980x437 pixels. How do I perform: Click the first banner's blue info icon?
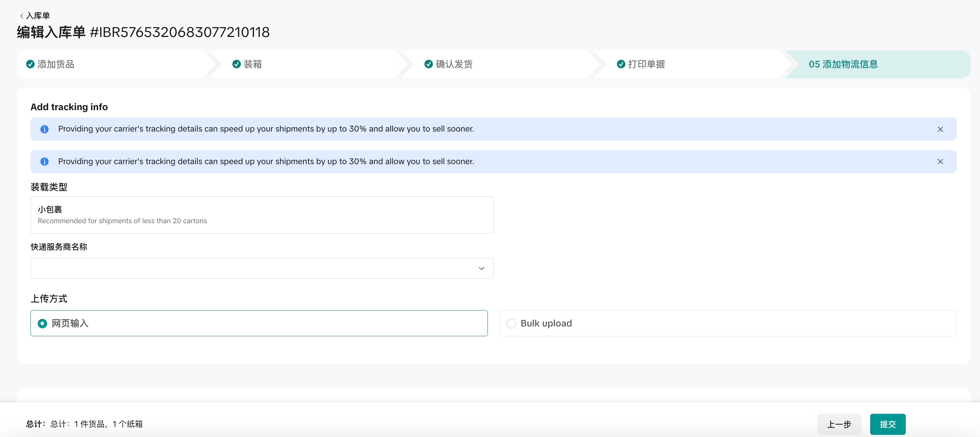coord(45,129)
